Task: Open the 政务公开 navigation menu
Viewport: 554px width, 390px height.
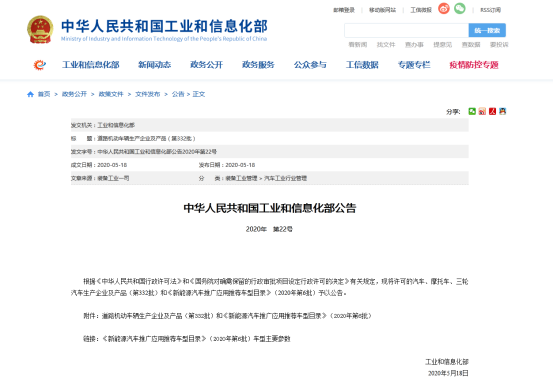Action: tap(206, 65)
